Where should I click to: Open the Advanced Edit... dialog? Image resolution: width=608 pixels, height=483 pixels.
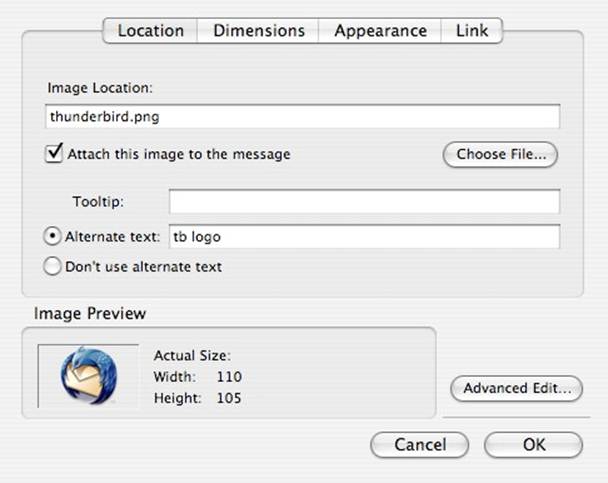(x=516, y=388)
